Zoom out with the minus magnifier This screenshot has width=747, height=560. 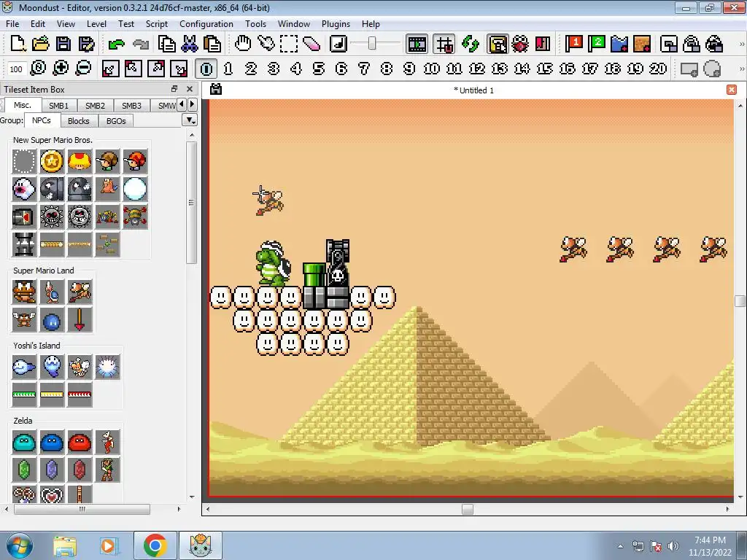[83, 69]
